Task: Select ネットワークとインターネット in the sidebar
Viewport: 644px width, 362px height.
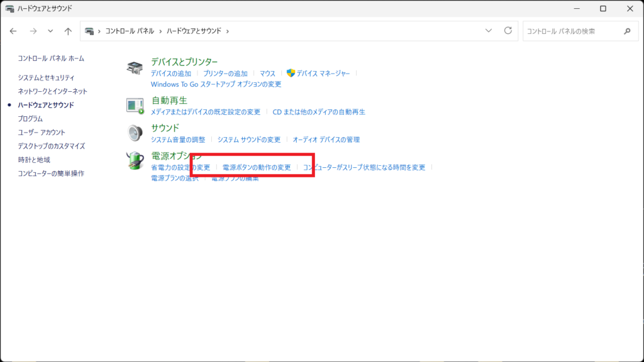Action: coord(52,91)
